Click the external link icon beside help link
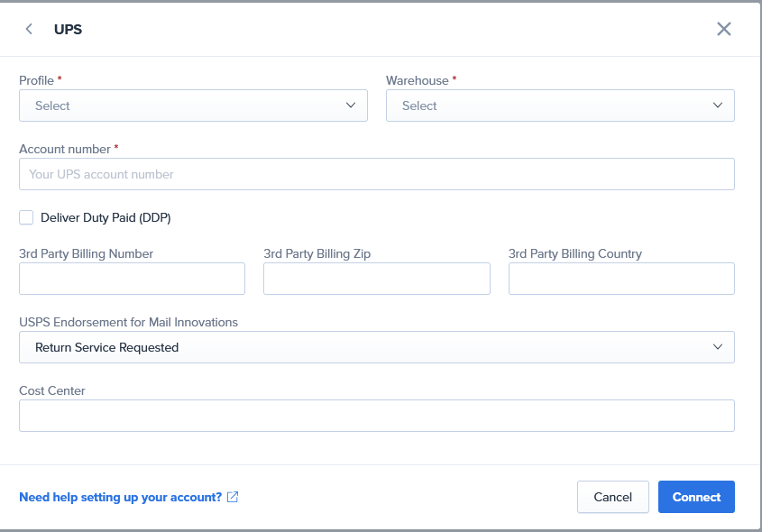 [x=233, y=497]
